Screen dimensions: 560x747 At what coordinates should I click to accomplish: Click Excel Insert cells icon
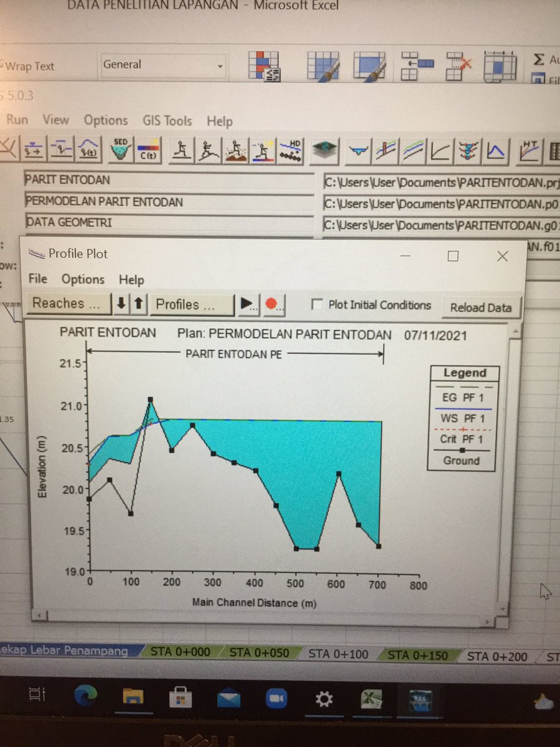point(416,65)
